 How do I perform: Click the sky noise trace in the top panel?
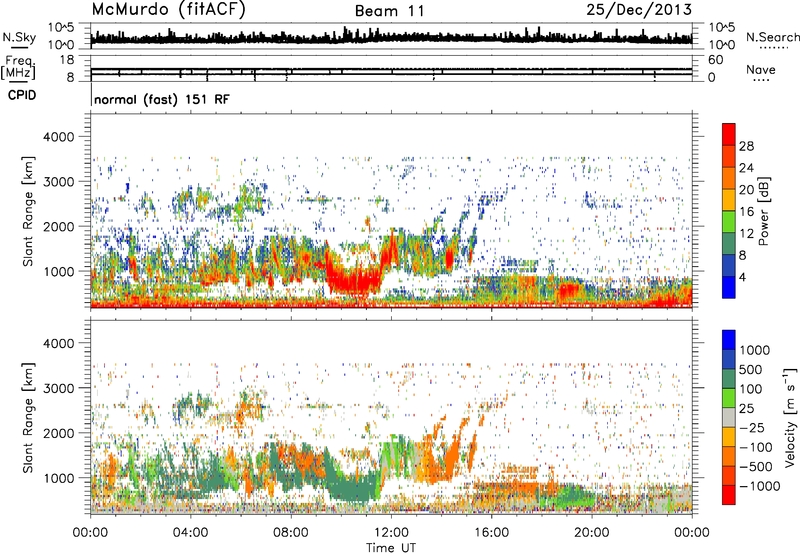[391, 37]
